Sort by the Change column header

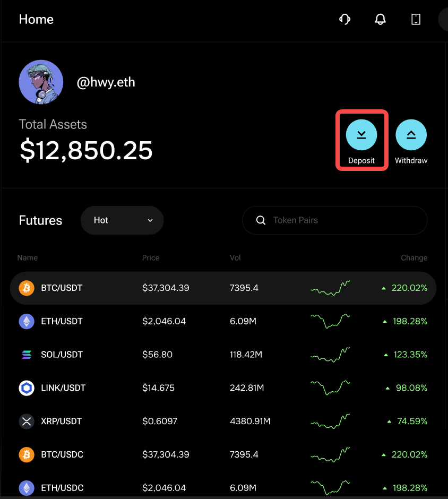pos(414,257)
